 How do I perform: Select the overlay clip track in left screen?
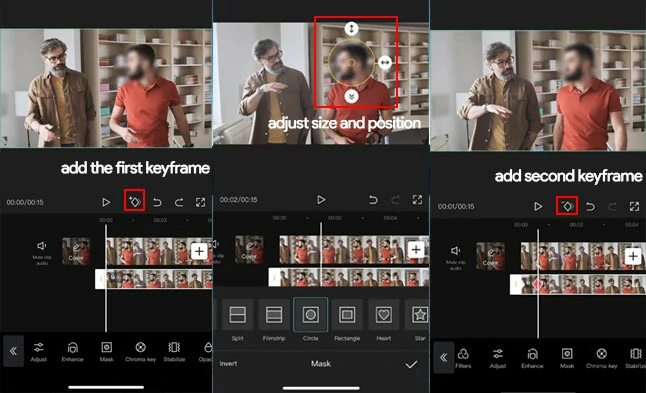(154, 279)
